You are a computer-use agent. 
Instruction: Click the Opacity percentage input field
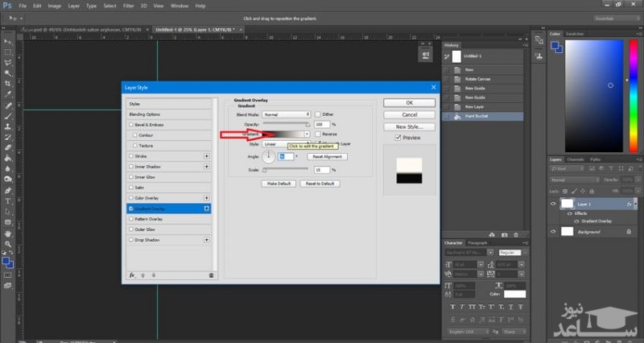322,124
